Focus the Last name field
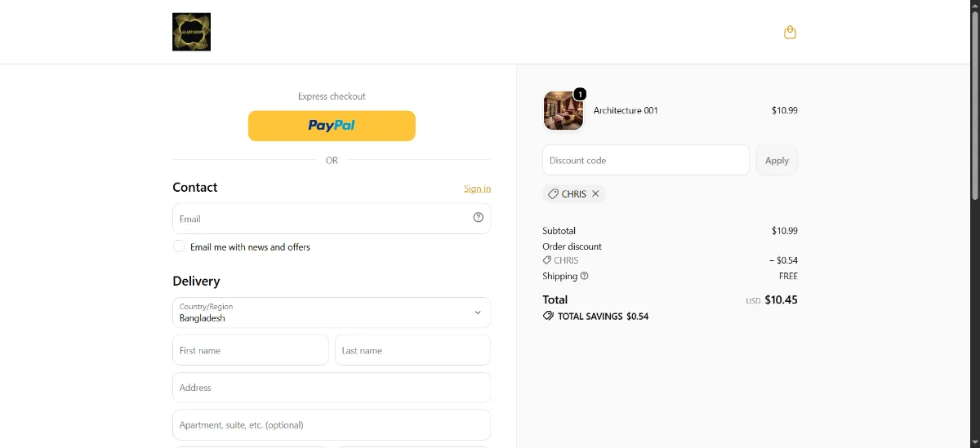Viewport: 980px width, 448px height. pos(412,350)
